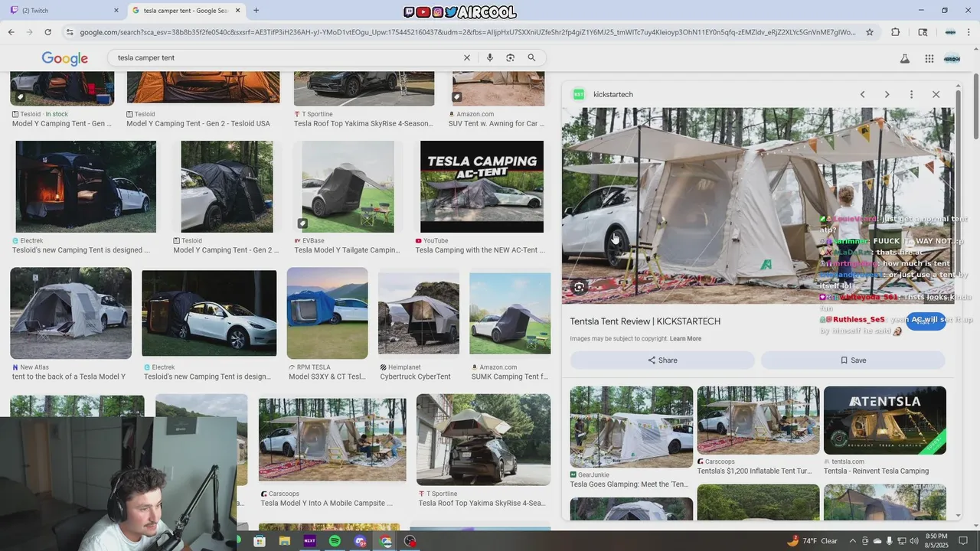
Task: Close the kickstartech image preview panel
Action: (936, 94)
